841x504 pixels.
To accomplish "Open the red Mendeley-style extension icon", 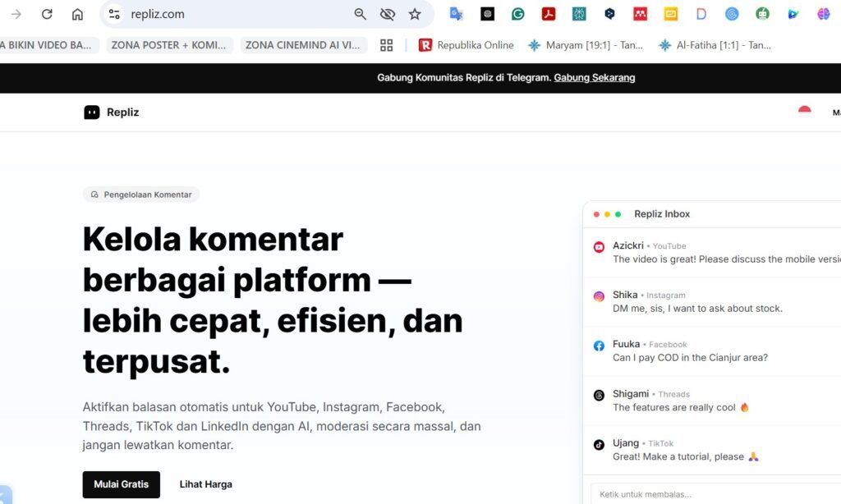I will [640, 14].
